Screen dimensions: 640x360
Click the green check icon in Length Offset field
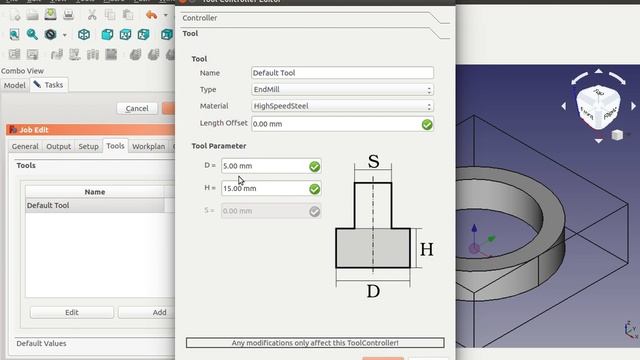coord(427,124)
